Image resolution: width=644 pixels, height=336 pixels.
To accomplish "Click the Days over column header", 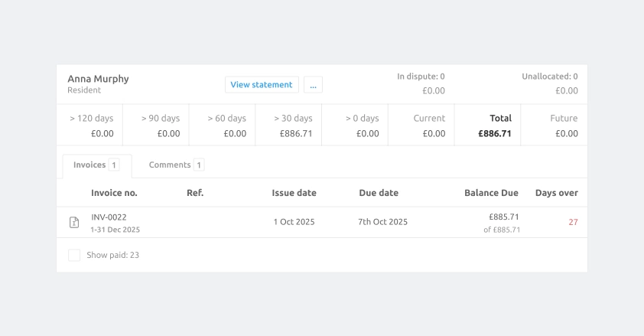I will (x=556, y=193).
